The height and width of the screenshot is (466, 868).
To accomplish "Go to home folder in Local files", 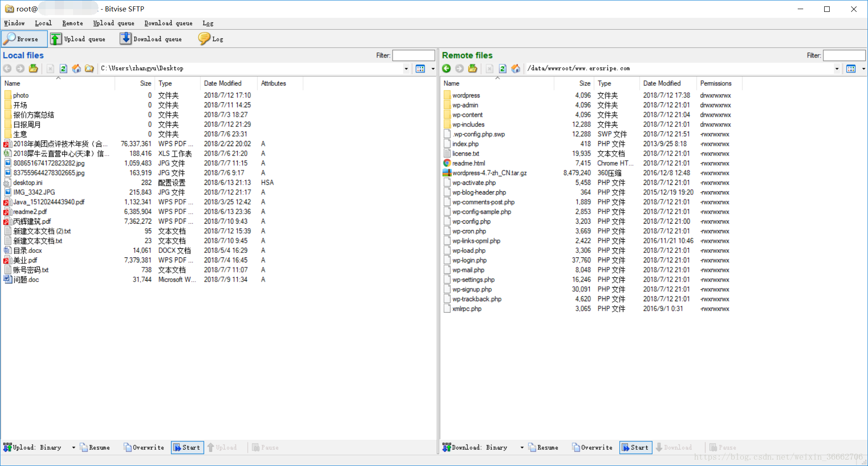I will click(76, 68).
